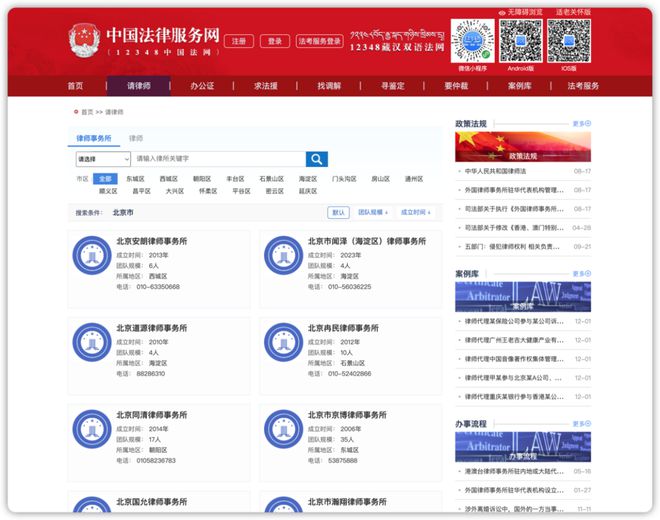660x520 pixels.
Task: Click the national emblem site logo
Action: (x=85, y=40)
